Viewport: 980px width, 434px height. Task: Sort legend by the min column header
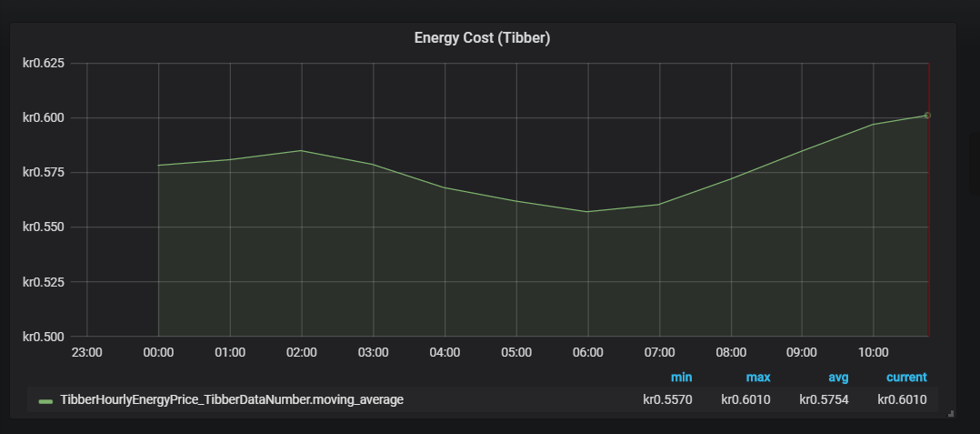681,377
